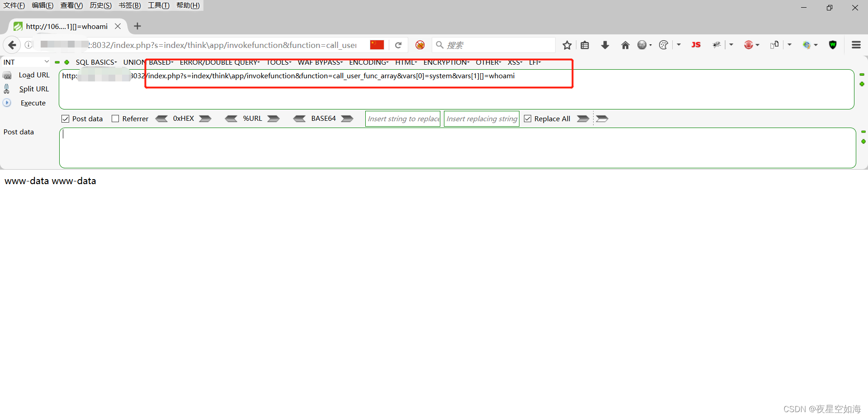The width and height of the screenshot is (868, 418).
Task: Close the whoami browser tab
Action: (118, 26)
